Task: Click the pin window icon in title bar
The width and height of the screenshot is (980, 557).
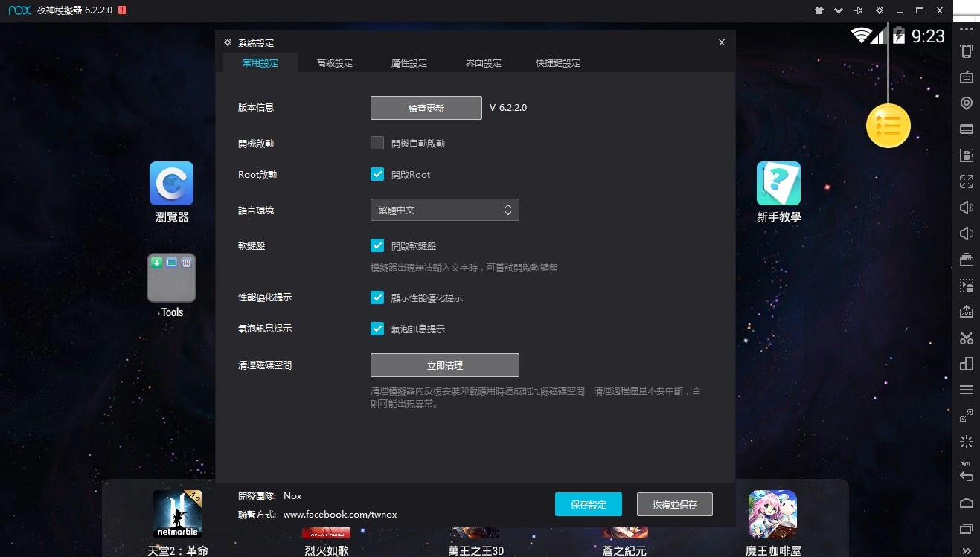Action: (859, 10)
